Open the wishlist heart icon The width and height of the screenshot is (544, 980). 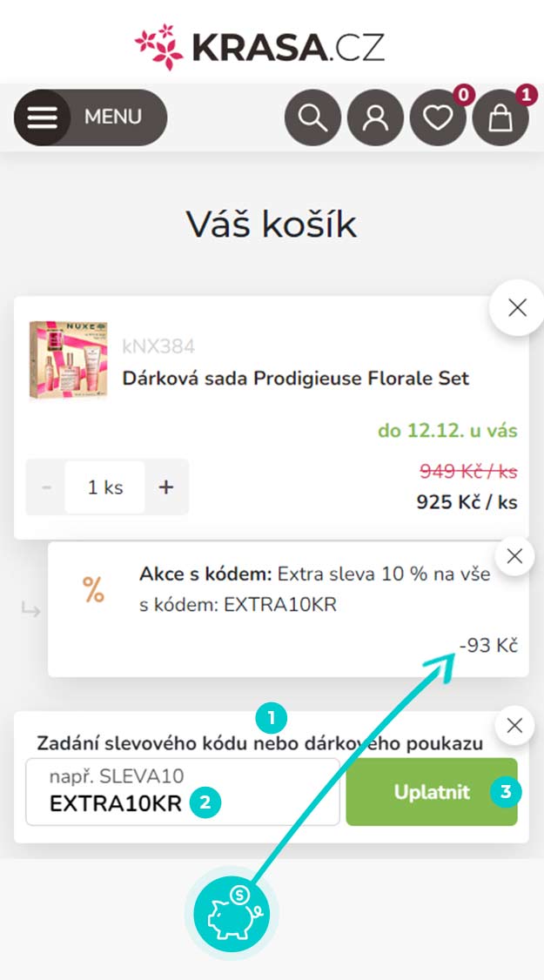click(x=438, y=117)
